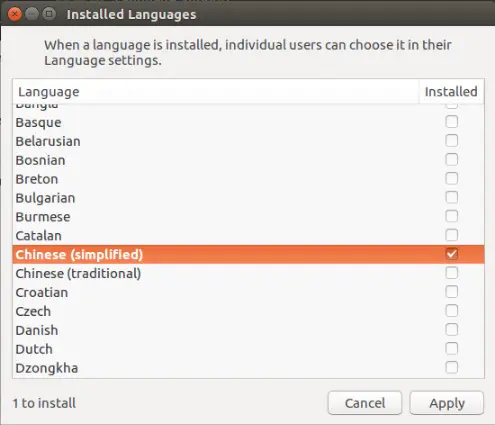Check the Burmese installed checkbox

(451, 216)
